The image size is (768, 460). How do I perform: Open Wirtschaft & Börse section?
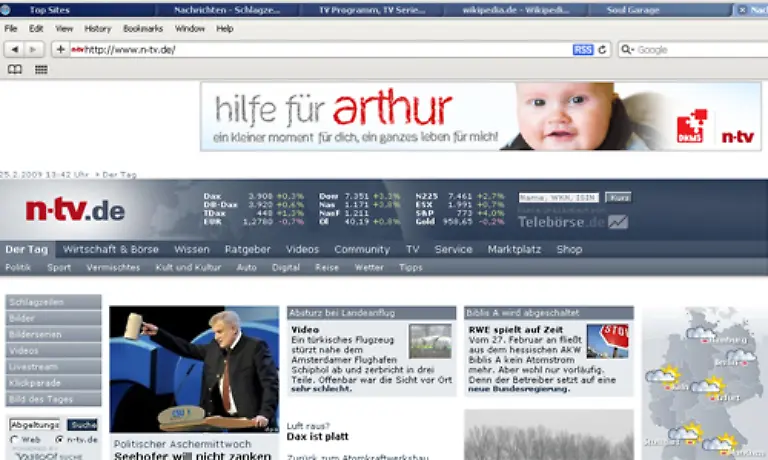[111, 249]
